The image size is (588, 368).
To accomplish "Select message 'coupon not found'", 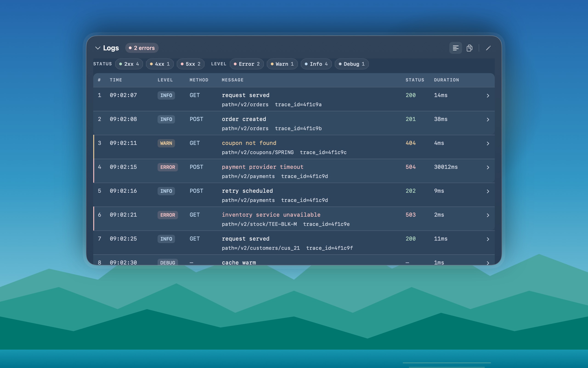I will coord(249,143).
